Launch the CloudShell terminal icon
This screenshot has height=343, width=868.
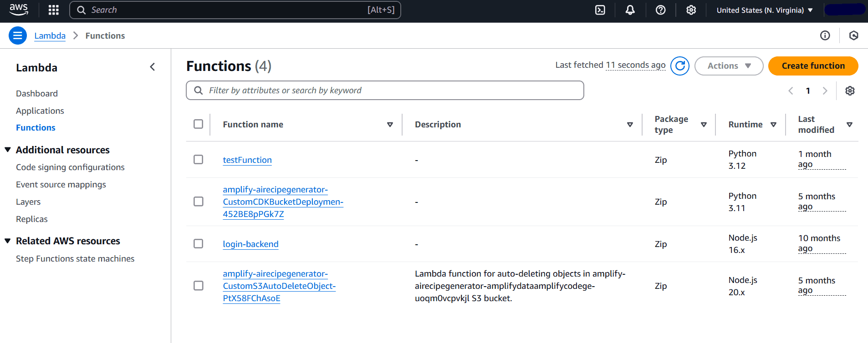tap(600, 10)
